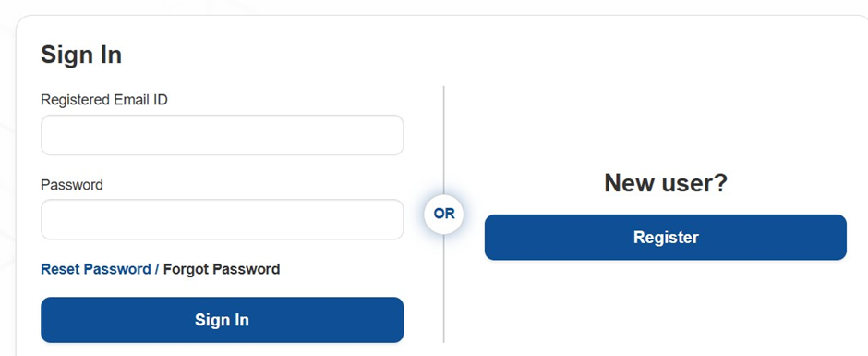The image size is (868, 356).
Task: Click the vertical divider line below OR
Action: pyautogui.click(x=444, y=288)
